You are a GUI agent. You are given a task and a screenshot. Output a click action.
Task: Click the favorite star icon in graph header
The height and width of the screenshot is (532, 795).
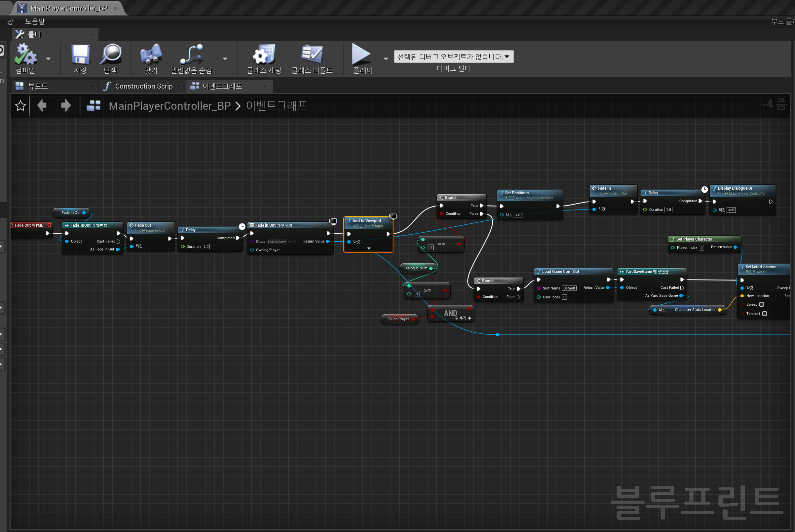tap(21, 106)
